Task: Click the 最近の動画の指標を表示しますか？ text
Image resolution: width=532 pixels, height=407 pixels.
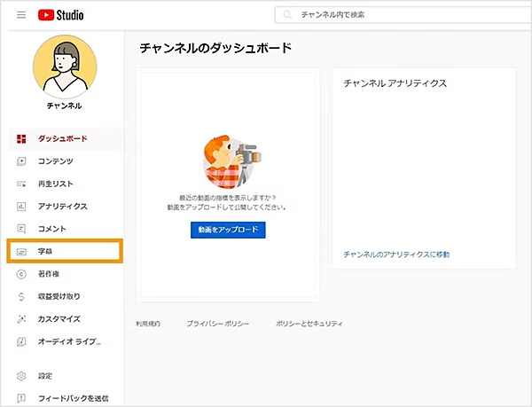Action: click(x=227, y=198)
